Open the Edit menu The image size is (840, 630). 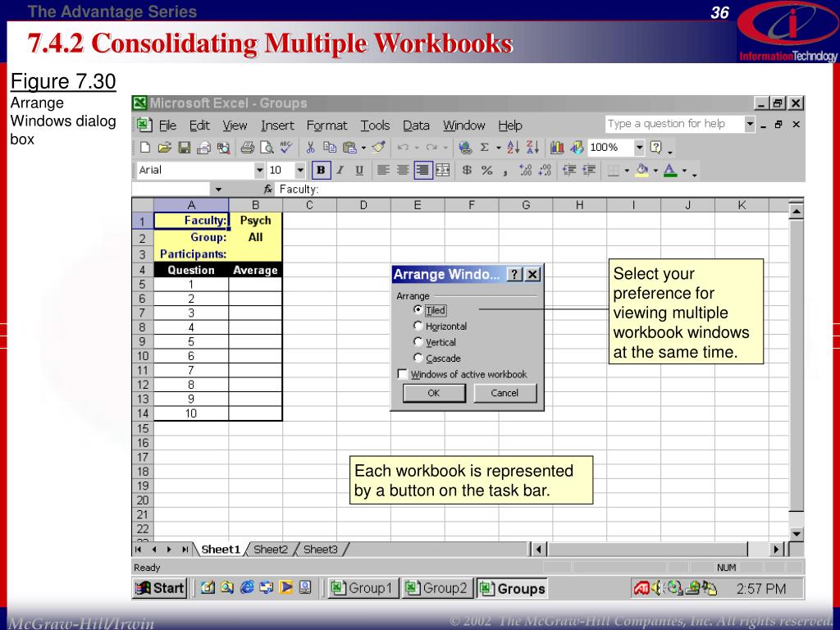tap(199, 126)
